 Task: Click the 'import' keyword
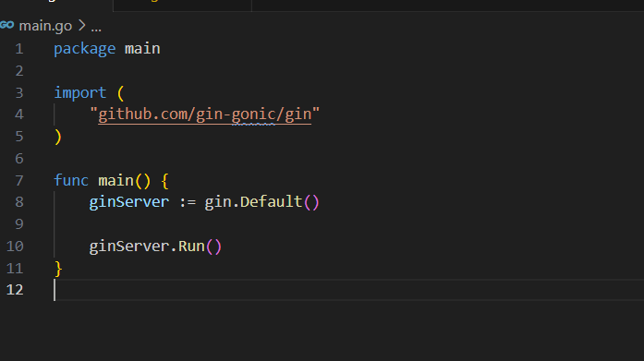[x=80, y=92]
